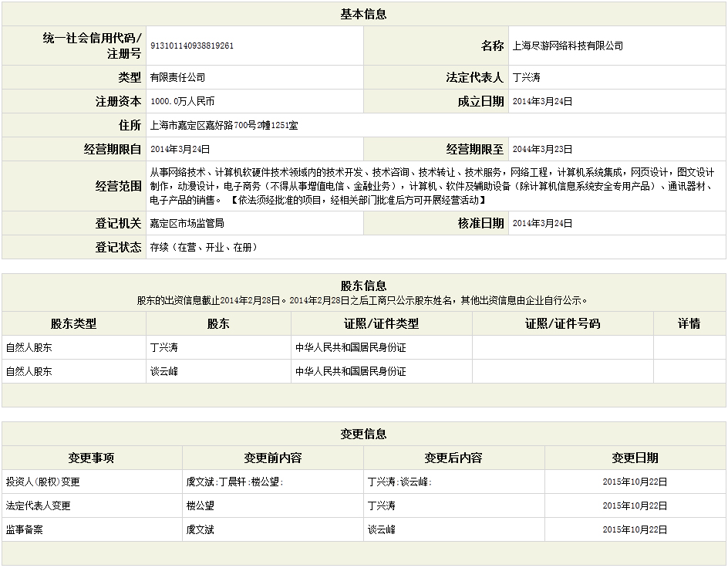
Task: Click the 证照/证件号码 column header
Action: 563,324
